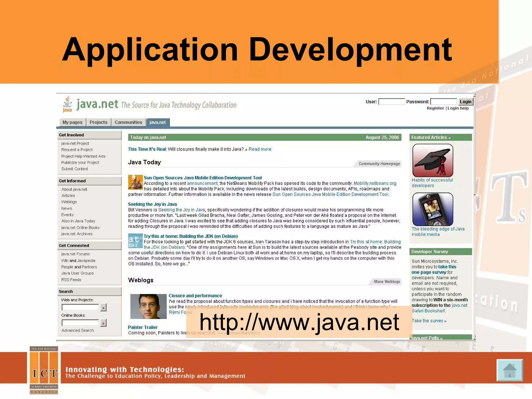Focus the Password input field
The width and height of the screenshot is (532, 399).
pos(443,102)
